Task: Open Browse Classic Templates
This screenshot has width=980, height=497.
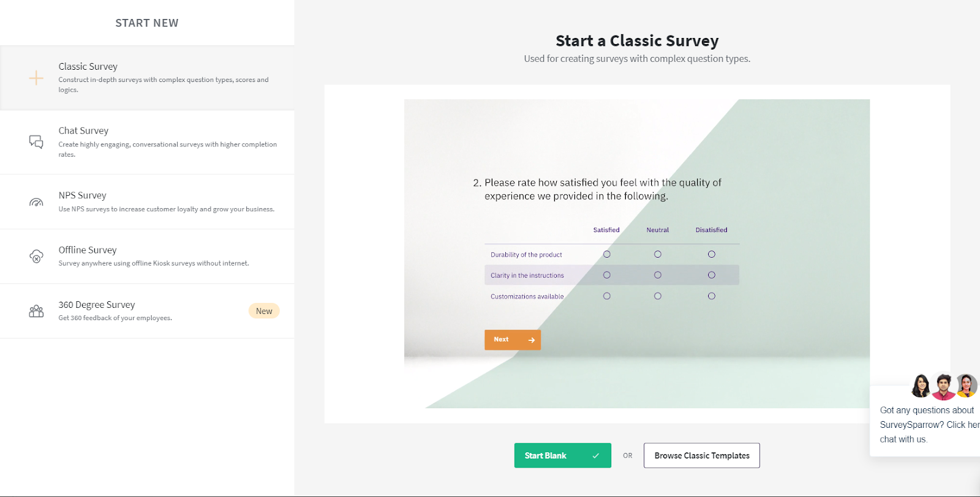Action: pyautogui.click(x=701, y=456)
